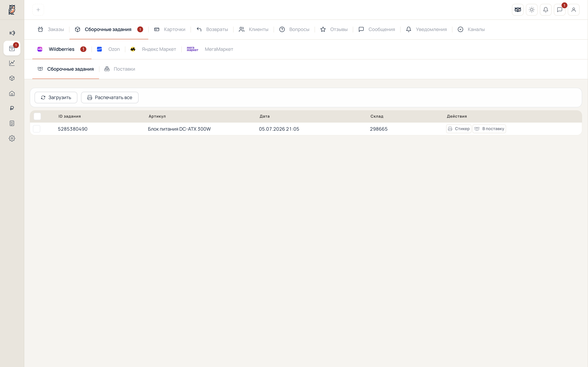The image size is (588, 367).
Task: Open the bell notifications icon in header
Action: 546,10
